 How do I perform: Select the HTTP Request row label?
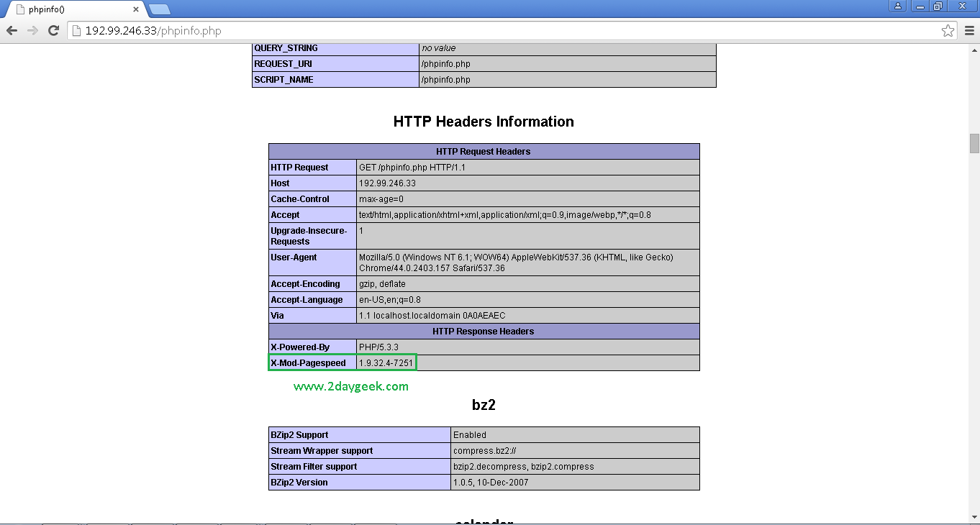299,168
